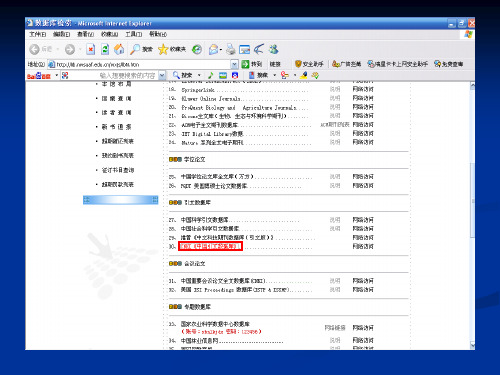Image resolution: width=500 pixels, height=375 pixels.
Task: Click the Forward arrow button
Action: click(70, 49)
